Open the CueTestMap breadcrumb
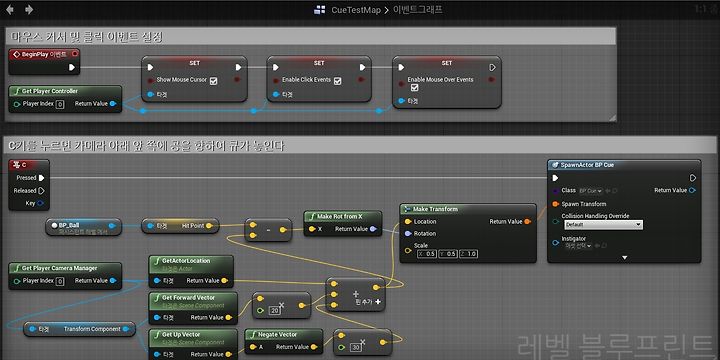This screenshot has width=720, height=360. 356,10
